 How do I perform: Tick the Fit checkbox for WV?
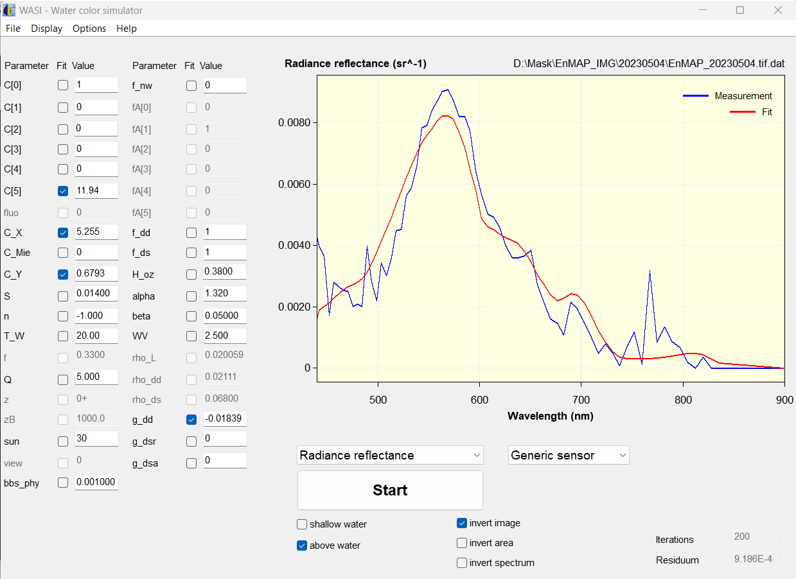point(191,336)
